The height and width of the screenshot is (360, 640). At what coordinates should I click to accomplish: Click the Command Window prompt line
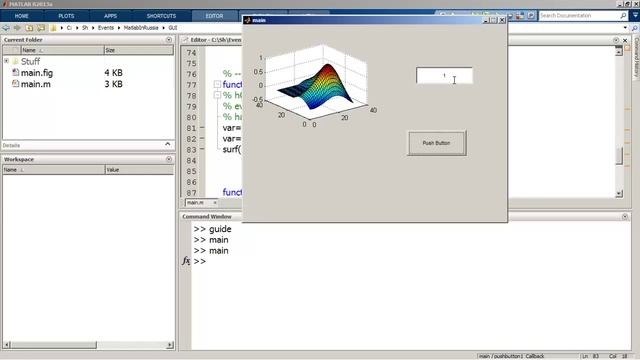410,261
